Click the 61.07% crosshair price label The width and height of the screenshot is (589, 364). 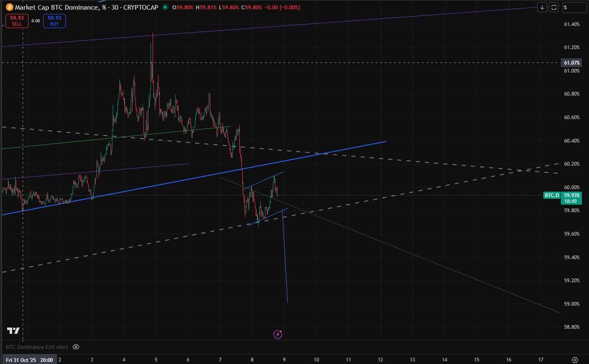tap(571, 63)
